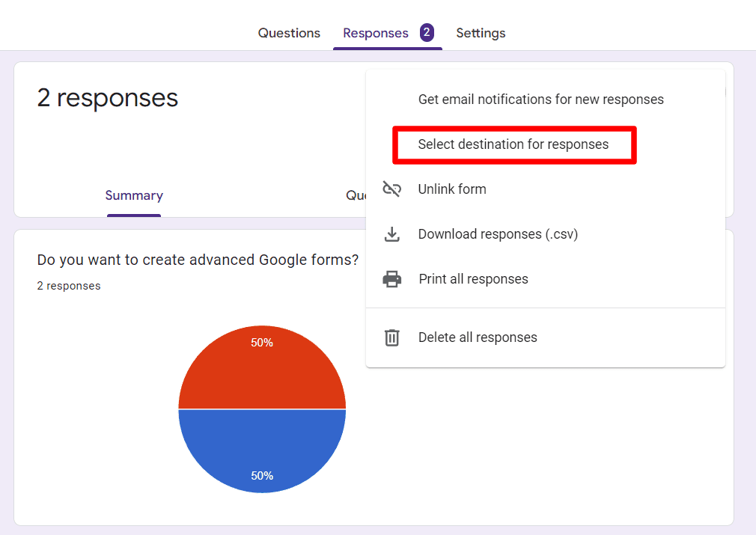
Task: Click the printer icon beside Print all responses
Action: pyautogui.click(x=392, y=279)
